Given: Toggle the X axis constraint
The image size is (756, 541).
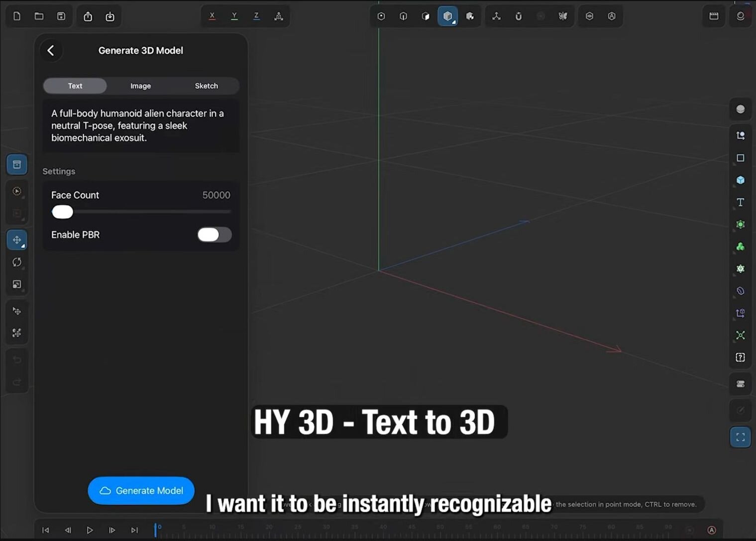Looking at the screenshot, I should coord(212,16).
